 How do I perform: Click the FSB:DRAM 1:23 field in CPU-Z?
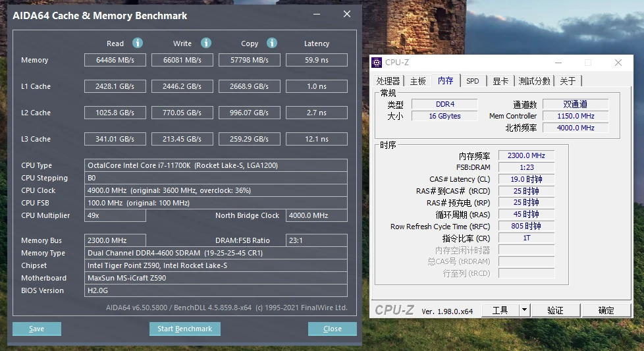point(527,167)
